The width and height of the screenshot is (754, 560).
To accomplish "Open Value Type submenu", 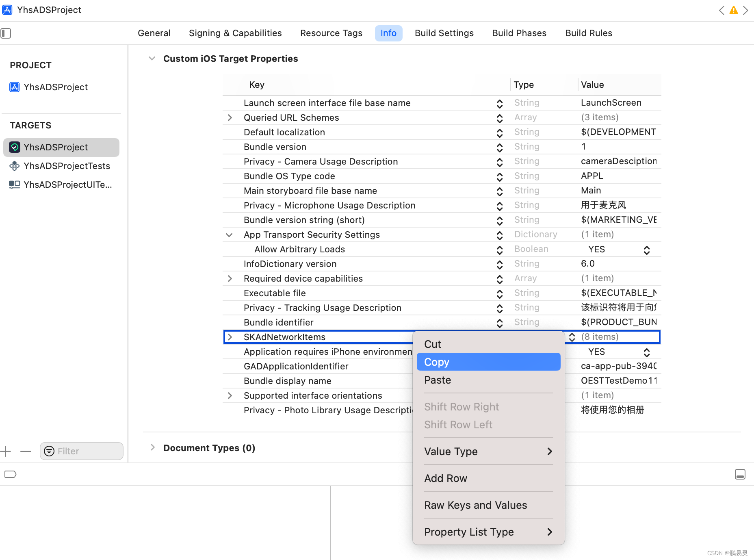I will tap(488, 451).
